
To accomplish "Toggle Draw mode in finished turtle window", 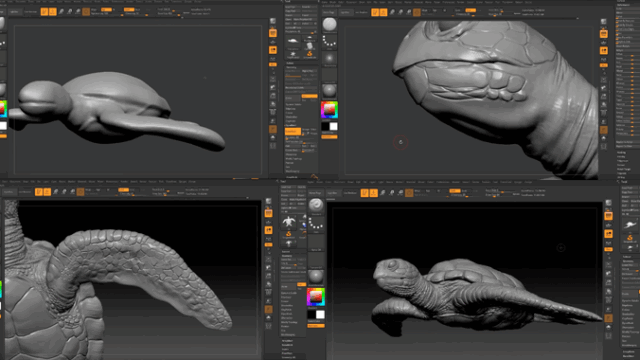I will (373, 192).
